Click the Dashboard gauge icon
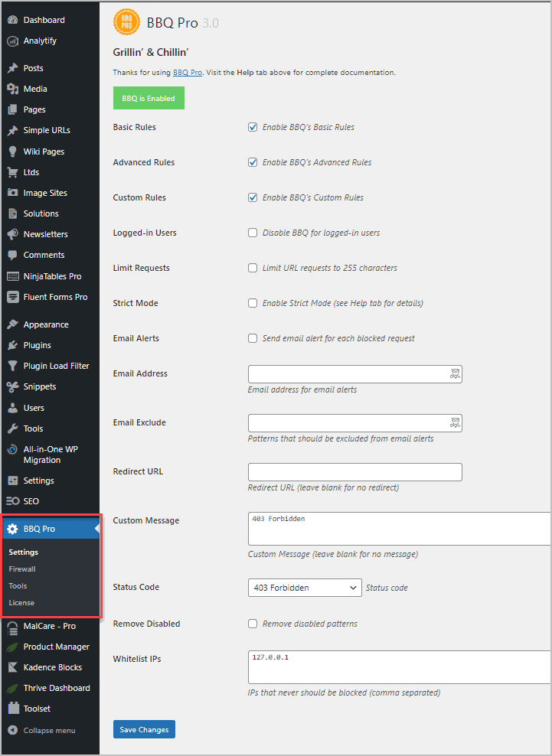This screenshot has width=552, height=756. [12, 20]
